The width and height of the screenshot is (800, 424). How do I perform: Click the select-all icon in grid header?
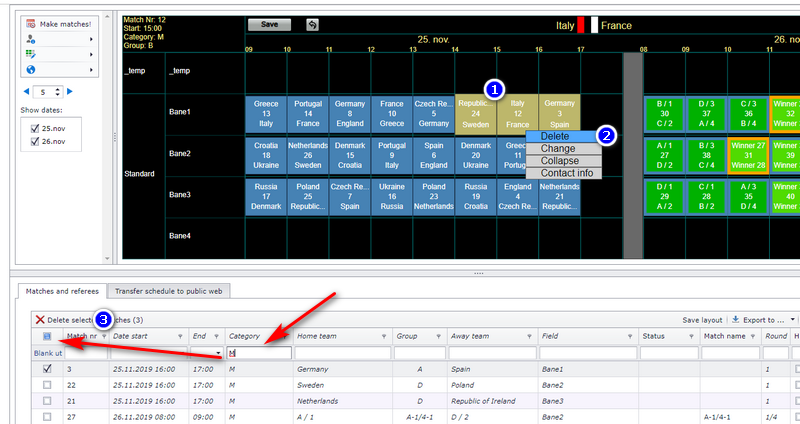(47, 336)
